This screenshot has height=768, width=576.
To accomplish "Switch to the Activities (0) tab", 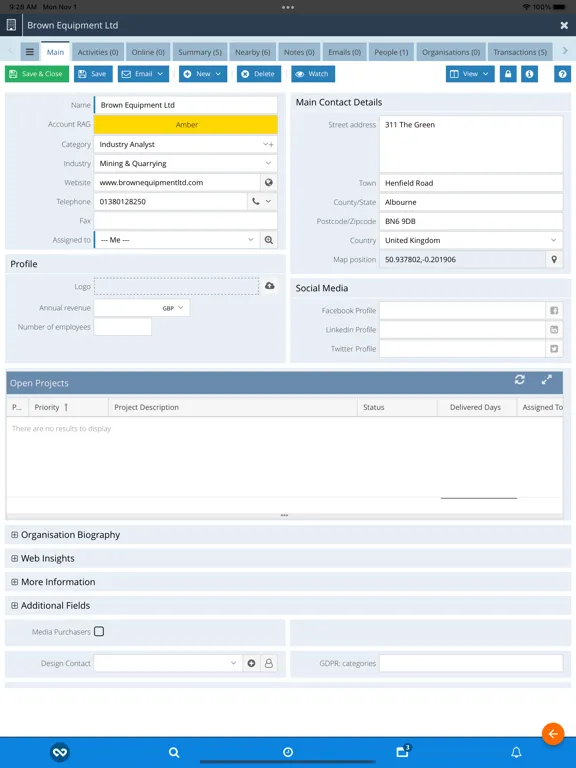I will tap(98, 52).
